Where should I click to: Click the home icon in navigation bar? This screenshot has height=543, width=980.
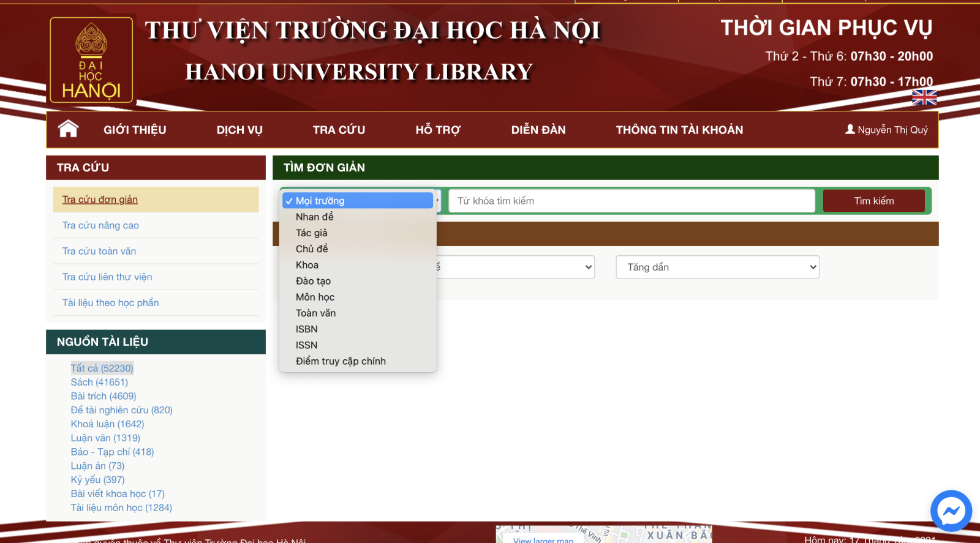[x=68, y=129]
